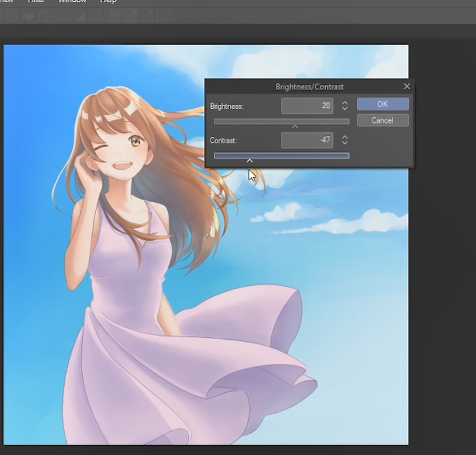Click the Brightness slider track
The image size is (476, 455).
point(281,121)
